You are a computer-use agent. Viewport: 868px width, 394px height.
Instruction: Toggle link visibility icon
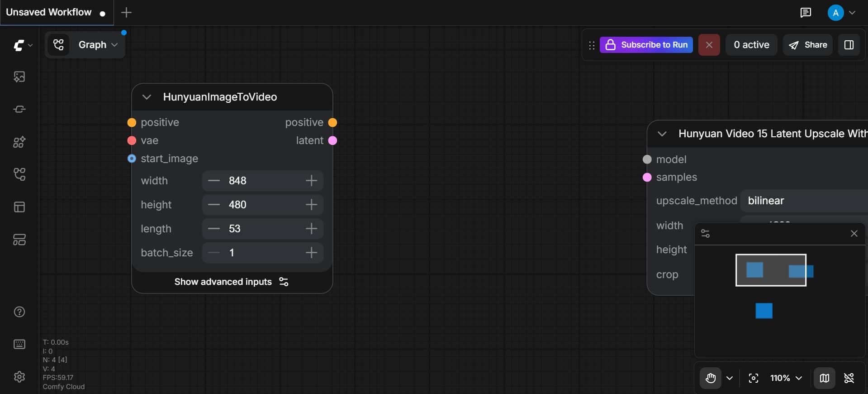pos(849,378)
